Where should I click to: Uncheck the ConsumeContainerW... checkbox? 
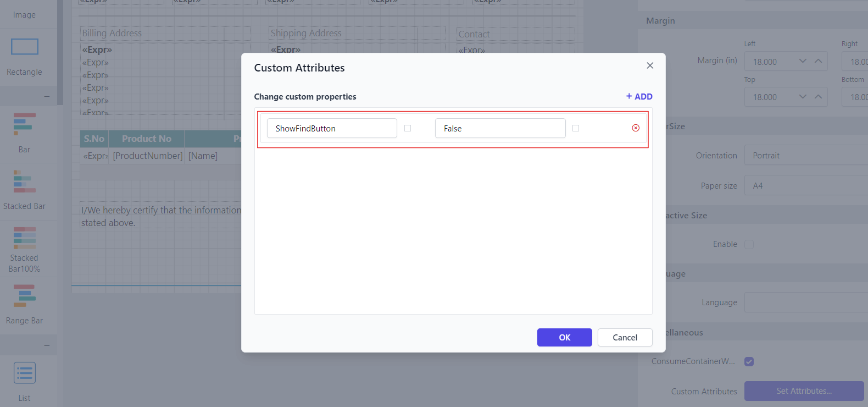(x=749, y=361)
